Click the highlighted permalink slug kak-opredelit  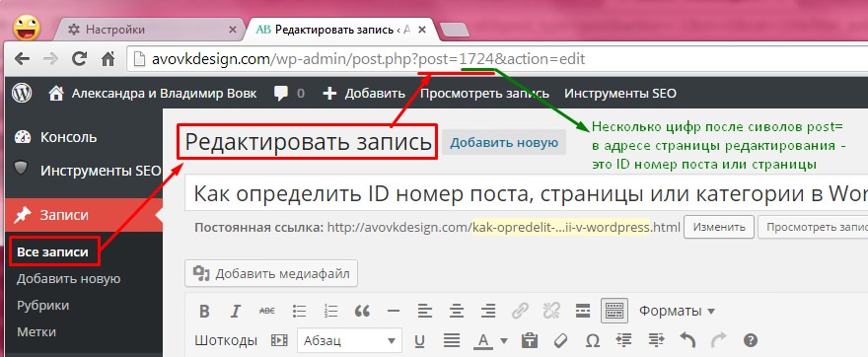(x=560, y=227)
